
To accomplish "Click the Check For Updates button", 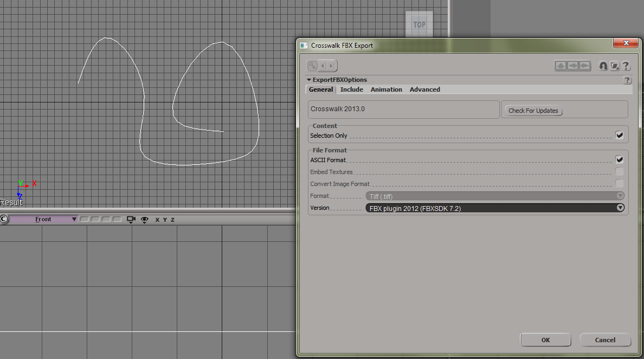I will click(x=533, y=111).
